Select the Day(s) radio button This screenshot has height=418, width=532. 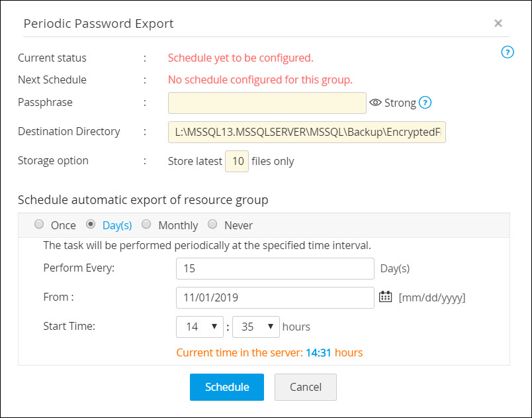pos(91,225)
